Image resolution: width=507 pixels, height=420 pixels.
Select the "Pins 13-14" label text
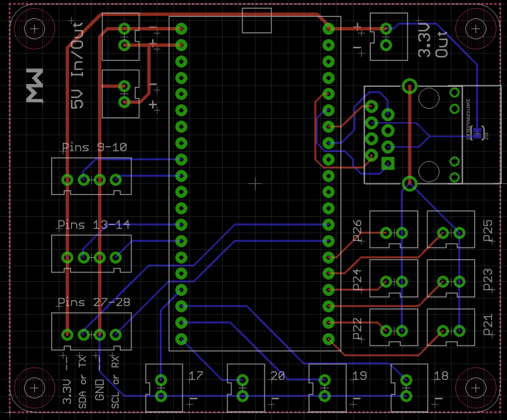pyautogui.click(x=93, y=225)
